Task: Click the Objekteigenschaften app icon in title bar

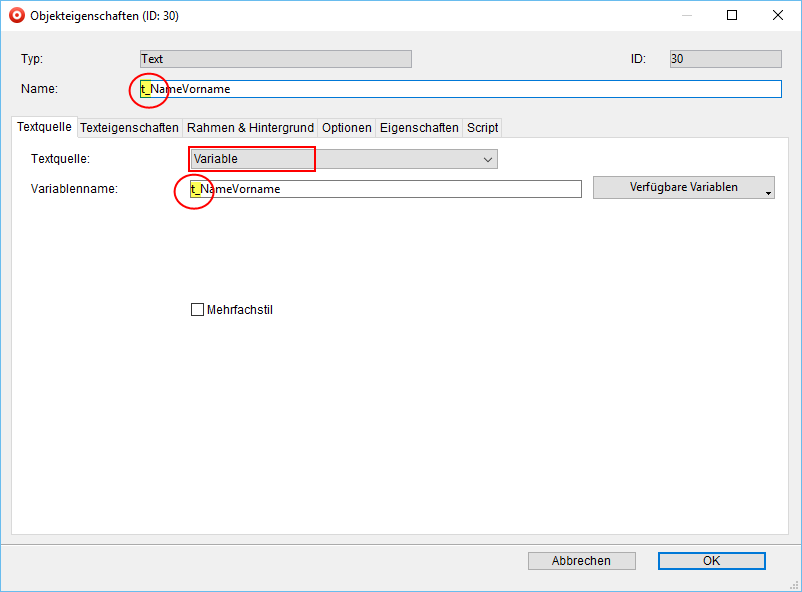Action: 17,16
